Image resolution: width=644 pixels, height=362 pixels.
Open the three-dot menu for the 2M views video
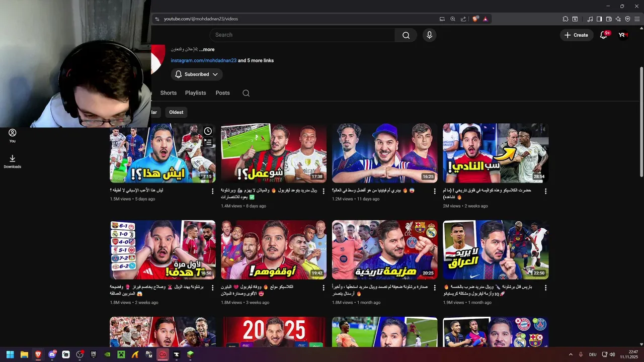tap(545, 191)
